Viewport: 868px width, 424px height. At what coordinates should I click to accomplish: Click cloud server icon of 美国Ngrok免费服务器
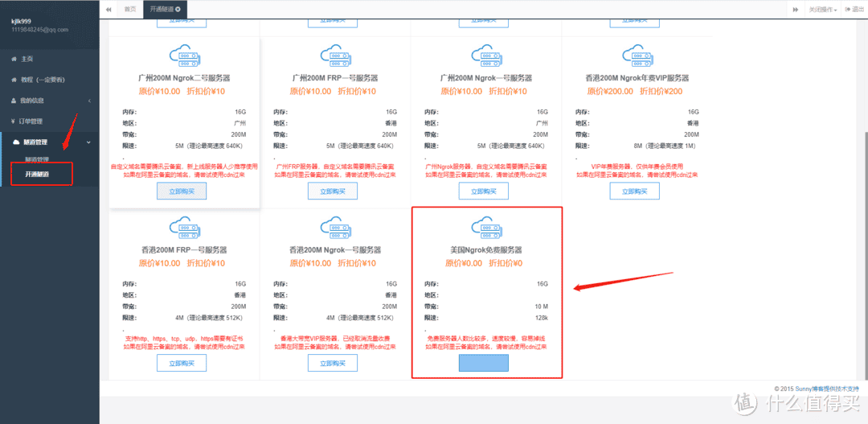click(x=486, y=228)
